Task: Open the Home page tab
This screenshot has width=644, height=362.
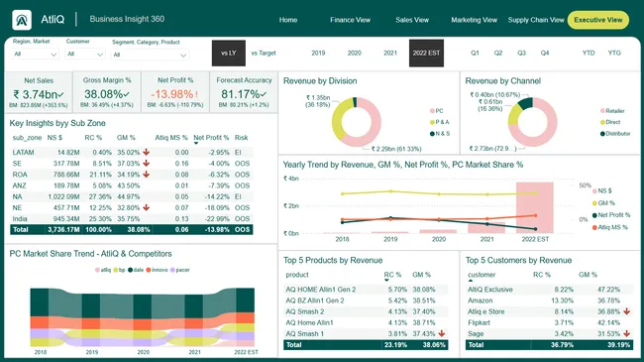Action: tap(288, 20)
